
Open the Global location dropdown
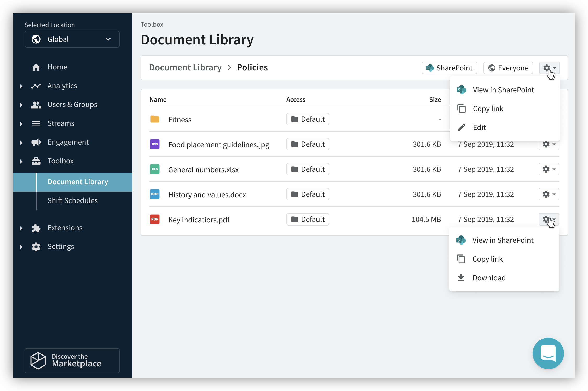72,39
